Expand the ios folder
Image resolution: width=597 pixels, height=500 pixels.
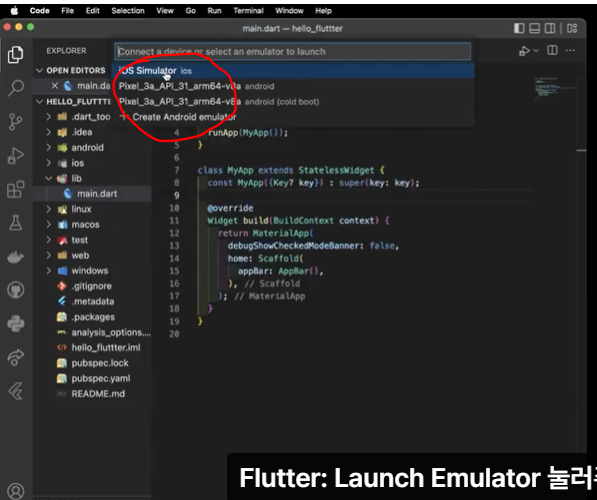(48, 163)
